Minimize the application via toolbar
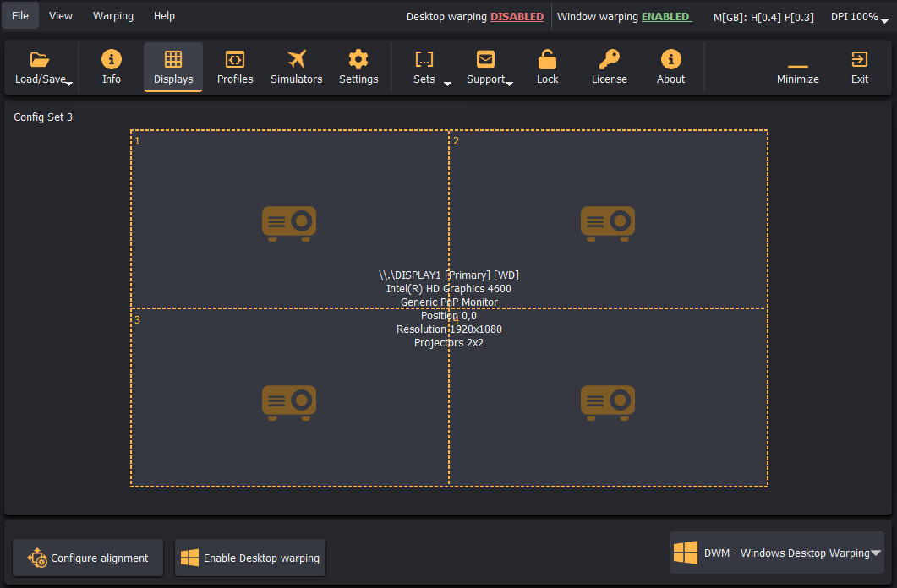 pyautogui.click(x=797, y=68)
